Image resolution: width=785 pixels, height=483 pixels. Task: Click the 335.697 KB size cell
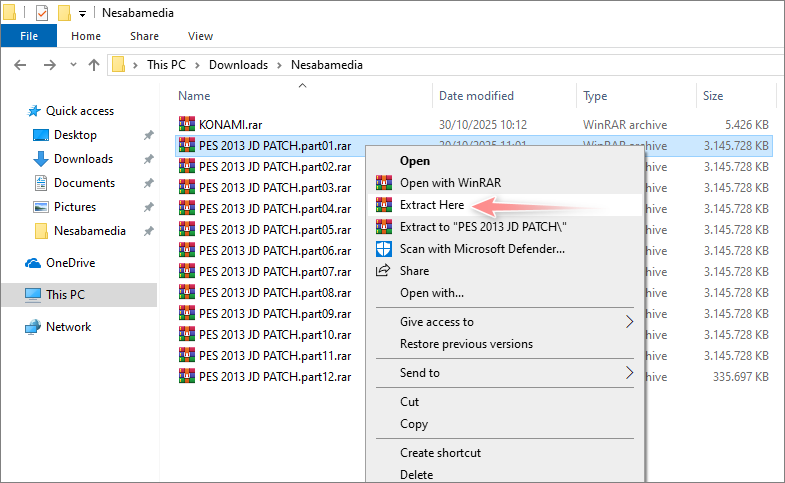click(x=740, y=377)
